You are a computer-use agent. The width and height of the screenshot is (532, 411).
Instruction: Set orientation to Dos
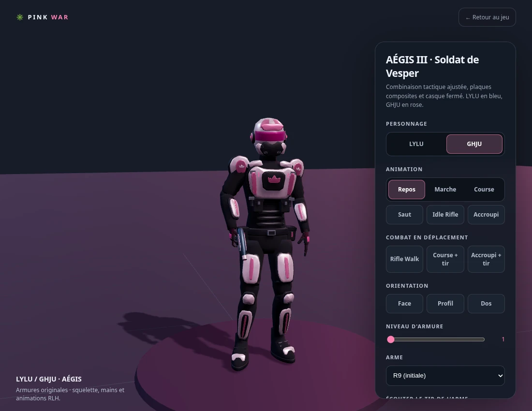click(x=486, y=304)
